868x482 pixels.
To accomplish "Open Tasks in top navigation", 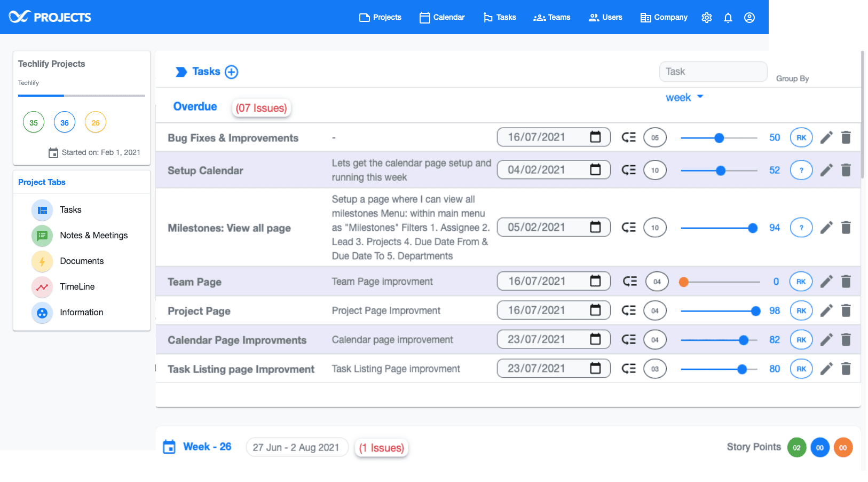I will (x=500, y=18).
